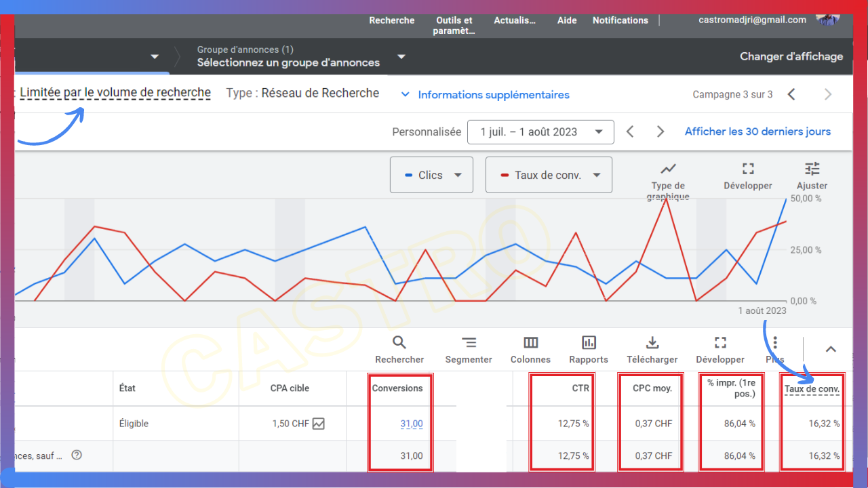The height and width of the screenshot is (488, 868).
Task: Open the Aide menu
Action: tap(567, 20)
